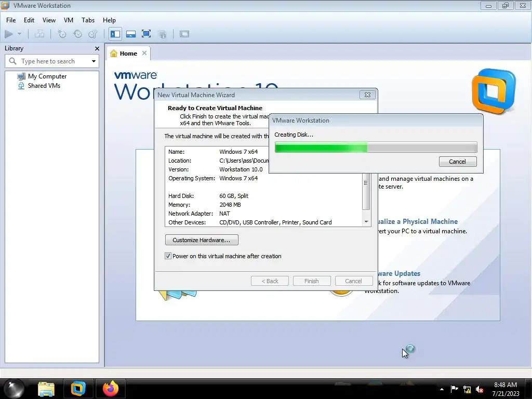Click the Creating Disk progress bar
This screenshot has width=532, height=399.
376,147
